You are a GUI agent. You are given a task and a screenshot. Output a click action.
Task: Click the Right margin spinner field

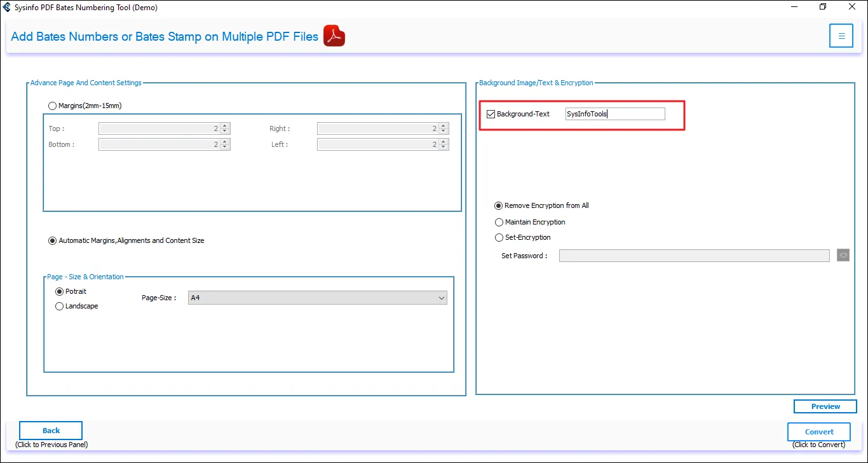pos(383,128)
